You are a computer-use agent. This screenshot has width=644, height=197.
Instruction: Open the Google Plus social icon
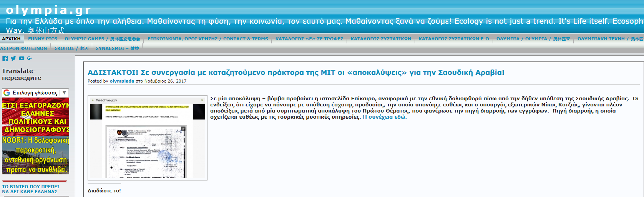(30, 58)
